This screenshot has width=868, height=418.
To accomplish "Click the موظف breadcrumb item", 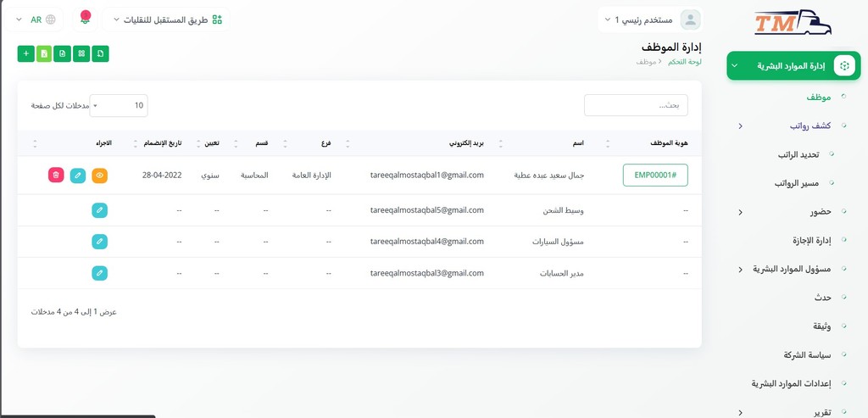I will tap(645, 62).
